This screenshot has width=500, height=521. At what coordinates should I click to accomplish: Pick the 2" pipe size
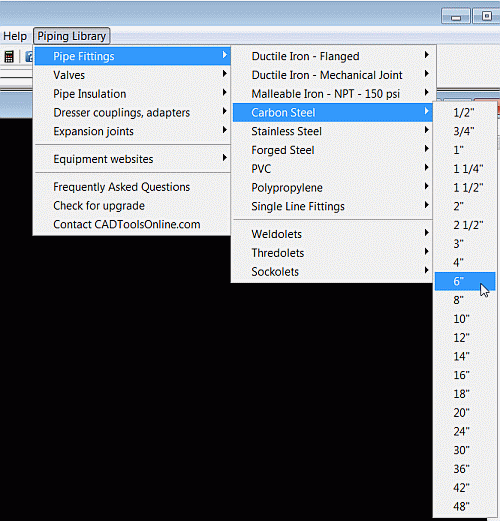point(465,206)
